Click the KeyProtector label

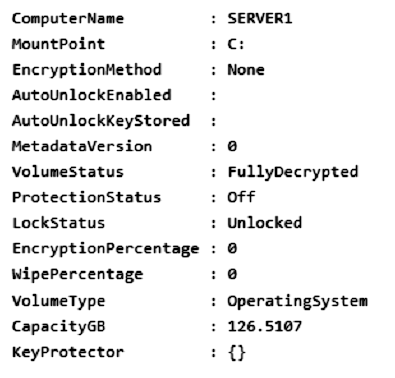point(68,352)
